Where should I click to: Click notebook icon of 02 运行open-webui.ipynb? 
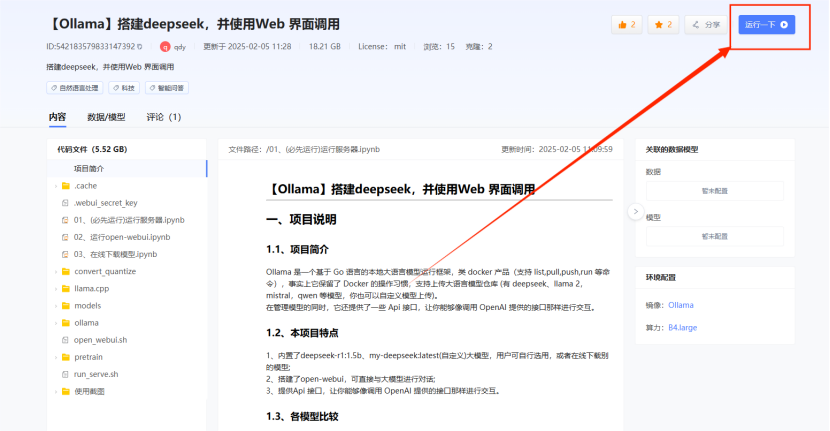(65, 237)
